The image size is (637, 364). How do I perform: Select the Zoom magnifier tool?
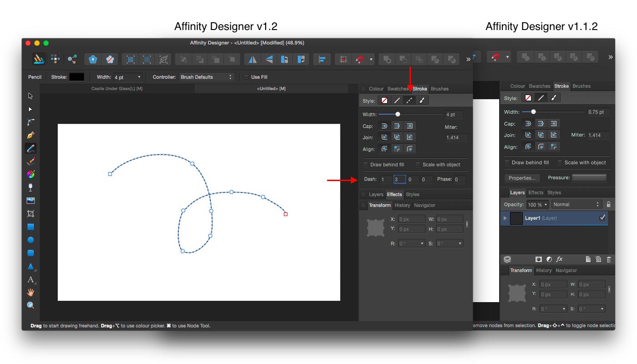[30, 305]
